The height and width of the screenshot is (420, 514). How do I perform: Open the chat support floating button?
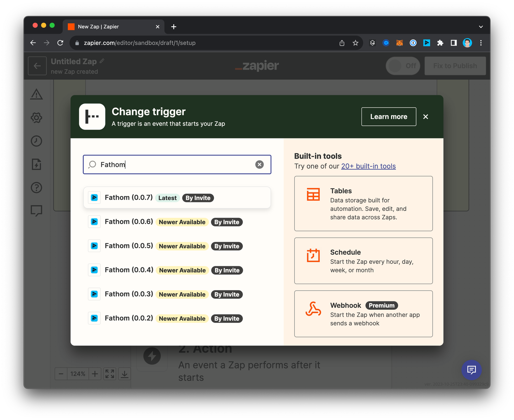tap(471, 370)
